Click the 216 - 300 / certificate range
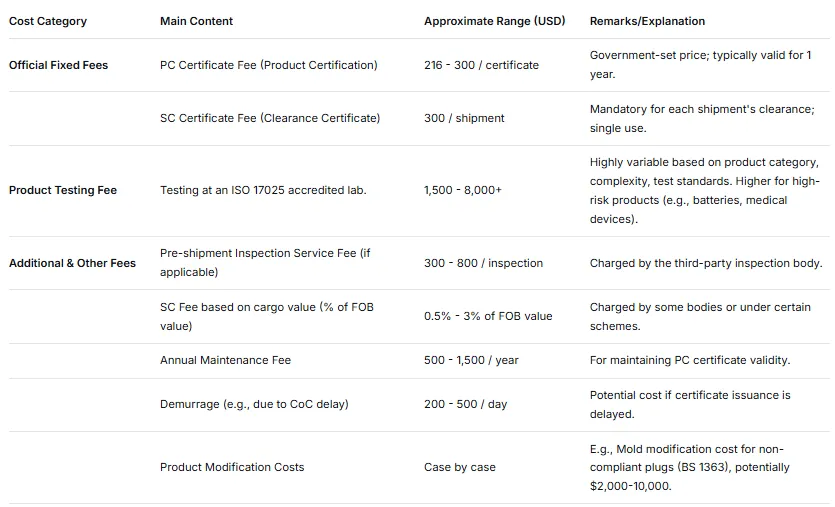 pos(481,65)
